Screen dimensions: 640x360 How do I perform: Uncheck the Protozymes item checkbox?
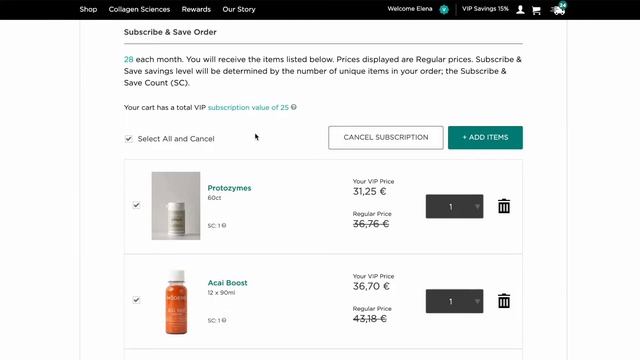click(x=136, y=205)
